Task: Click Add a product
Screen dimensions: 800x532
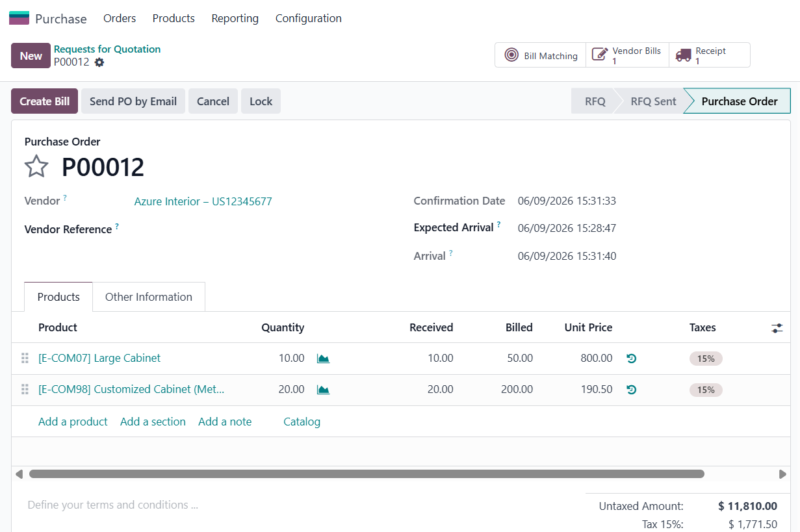Action: 73,422
